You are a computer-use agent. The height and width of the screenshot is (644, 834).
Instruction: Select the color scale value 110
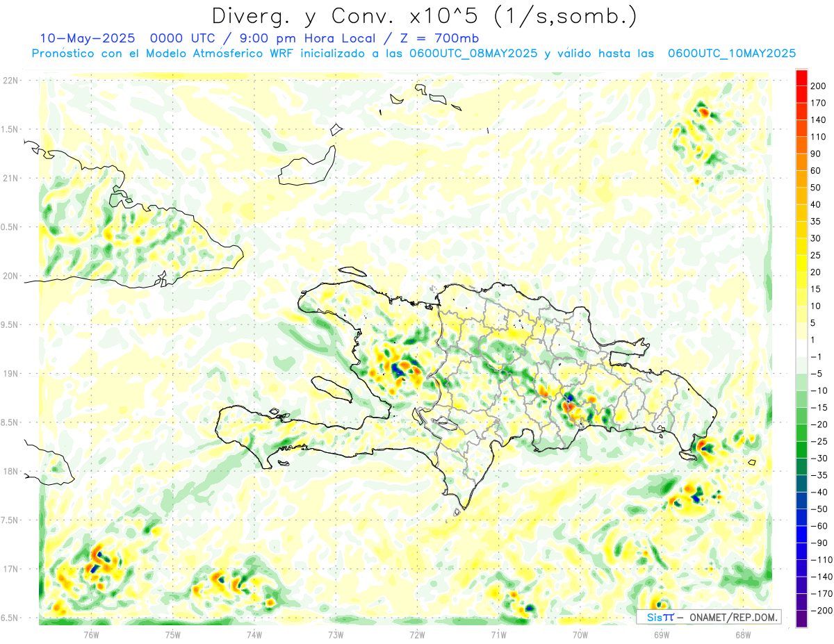[x=819, y=137]
